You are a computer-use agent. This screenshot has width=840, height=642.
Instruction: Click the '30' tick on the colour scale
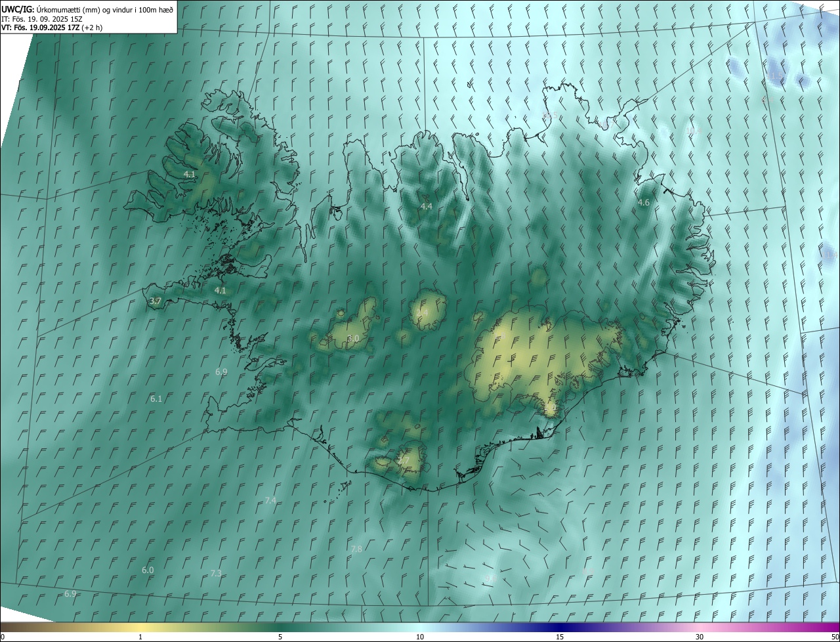pyautogui.click(x=700, y=637)
